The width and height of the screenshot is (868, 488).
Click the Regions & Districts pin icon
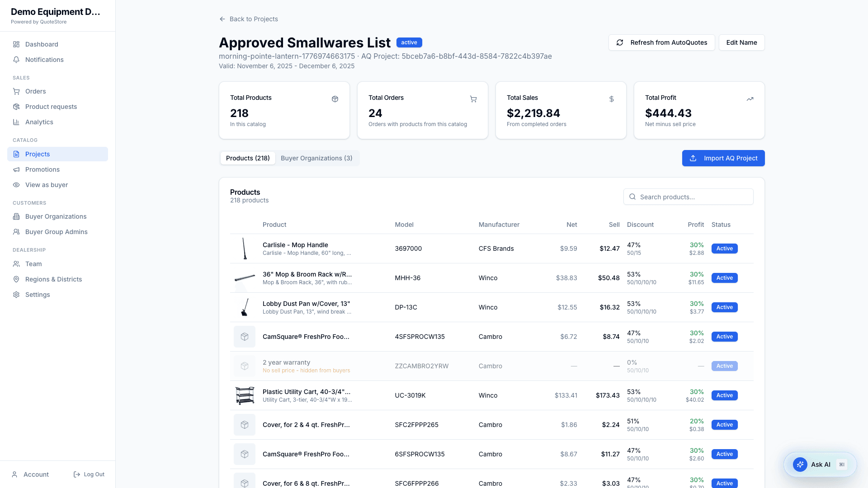tap(16, 279)
